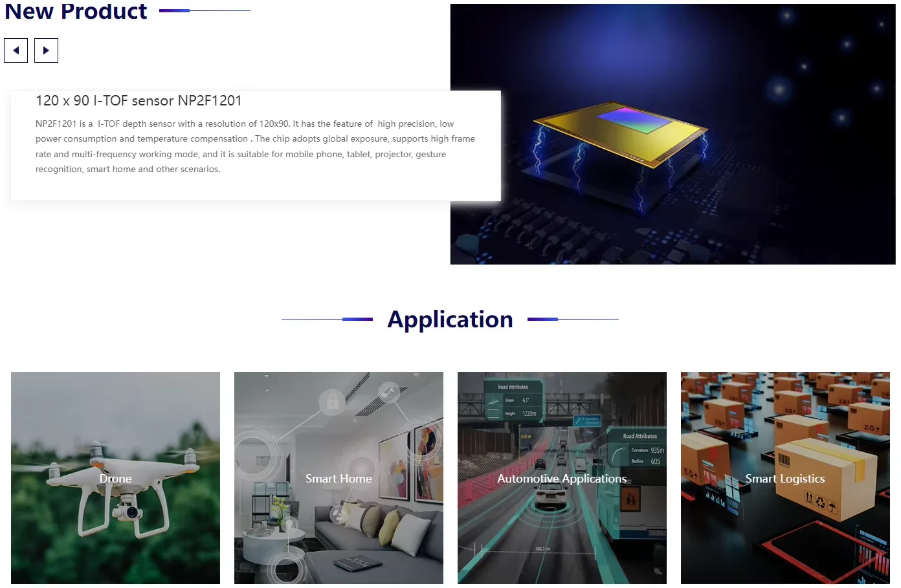Open the Drone application card
Viewport: 901px width, 588px height.
(115, 478)
